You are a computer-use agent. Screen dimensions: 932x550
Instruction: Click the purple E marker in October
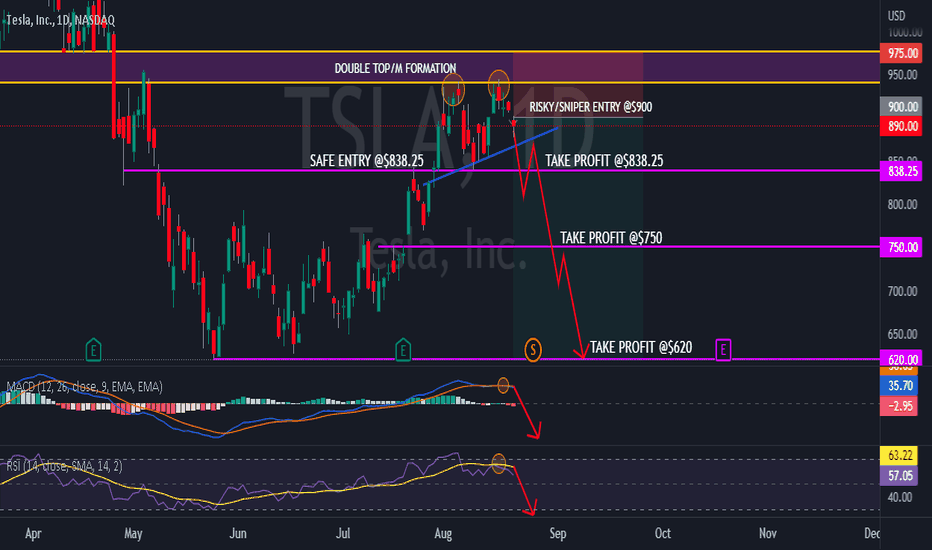[x=723, y=350]
